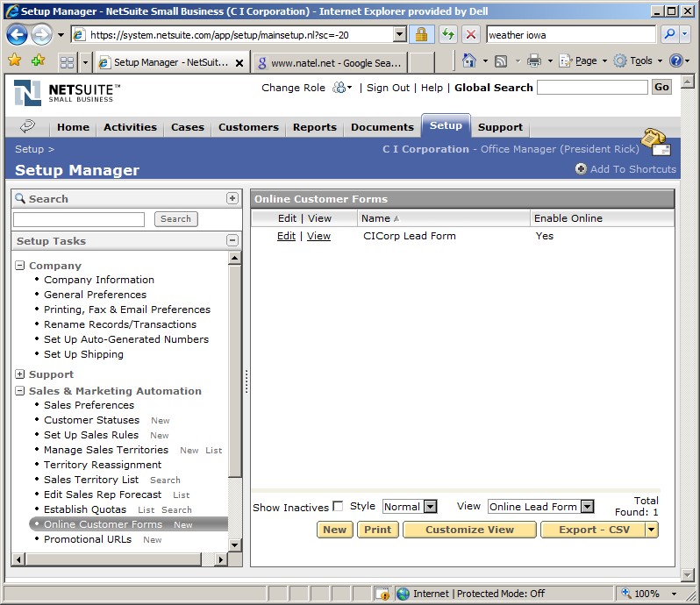Close the Setup Manager browser tab

pyautogui.click(x=239, y=63)
